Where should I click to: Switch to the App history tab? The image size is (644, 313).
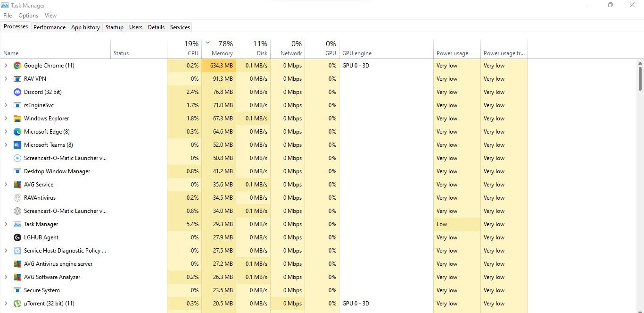coord(85,27)
